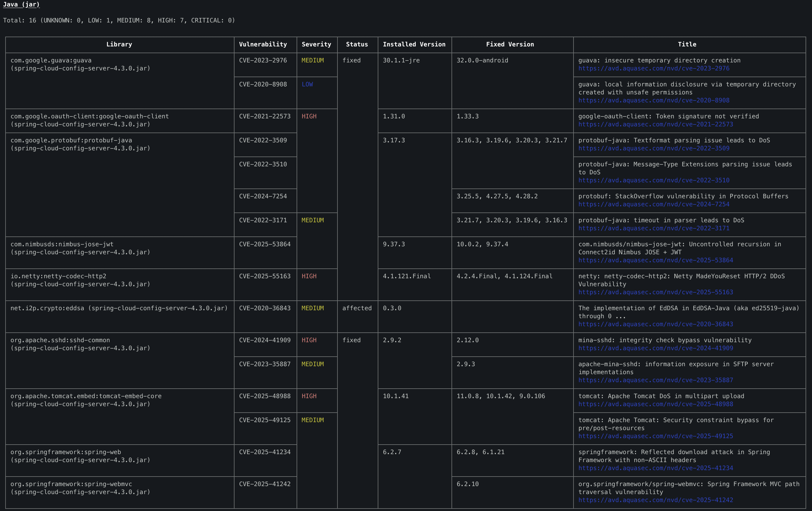This screenshot has height=511, width=812.
Task: Click fixed version 11.0.8, 10.1.42, 9.0.106
Action: click(501, 396)
